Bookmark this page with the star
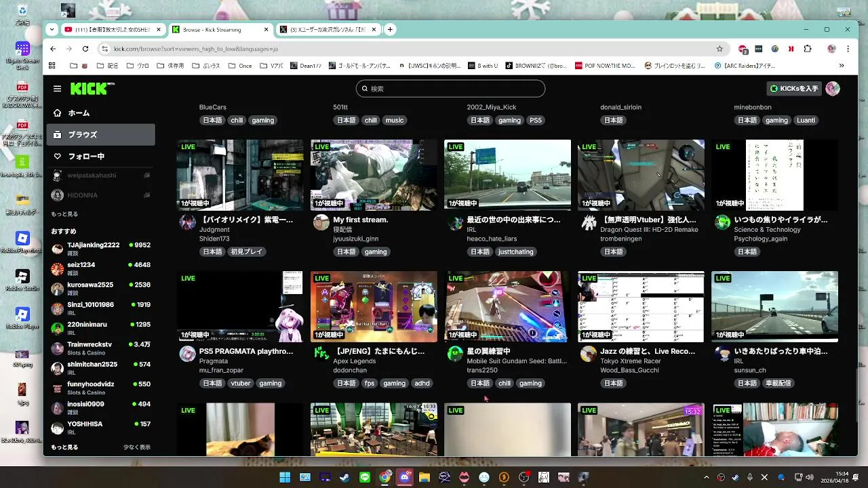Screen dimensions: 868x488 [719, 49]
